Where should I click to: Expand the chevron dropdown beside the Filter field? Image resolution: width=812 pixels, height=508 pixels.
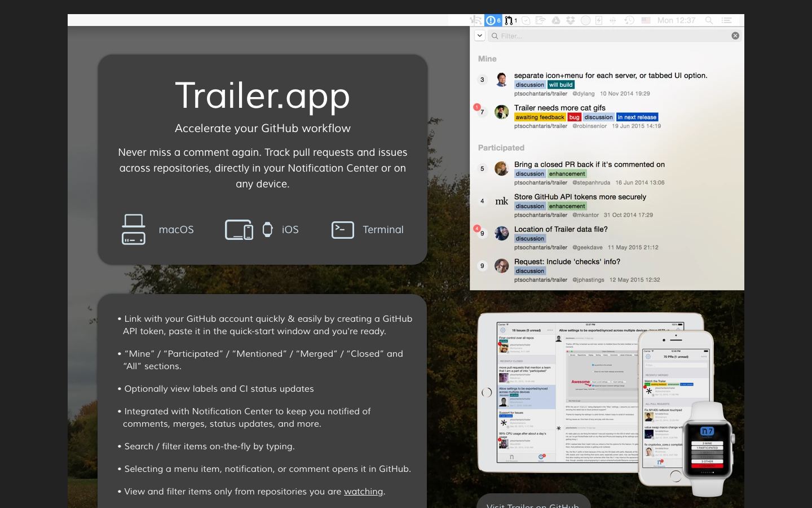(479, 36)
